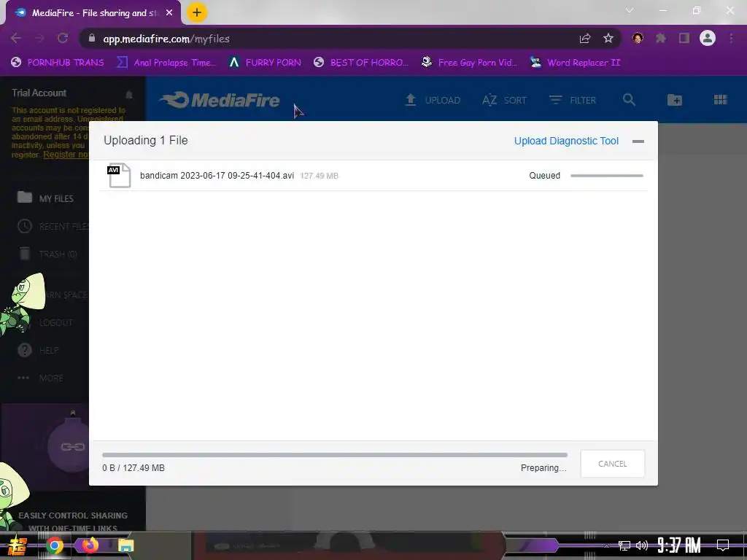Click the 9:37 AM clock
This screenshot has height=560, width=747.
click(x=679, y=545)
